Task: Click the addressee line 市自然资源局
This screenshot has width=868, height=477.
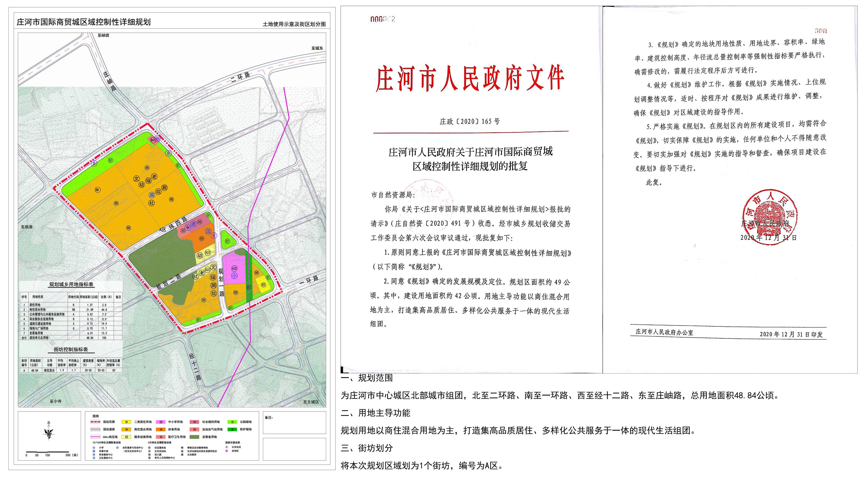Action: (x=393, y=195)
